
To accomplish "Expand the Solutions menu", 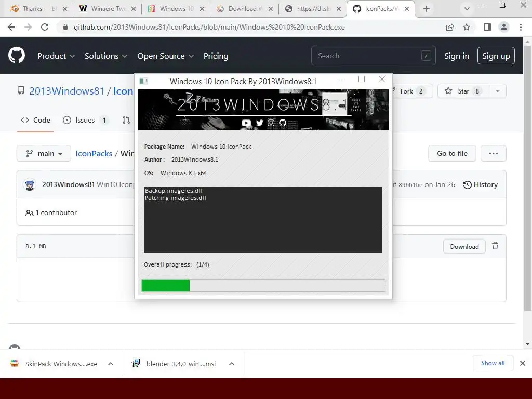I will point(106,56).
